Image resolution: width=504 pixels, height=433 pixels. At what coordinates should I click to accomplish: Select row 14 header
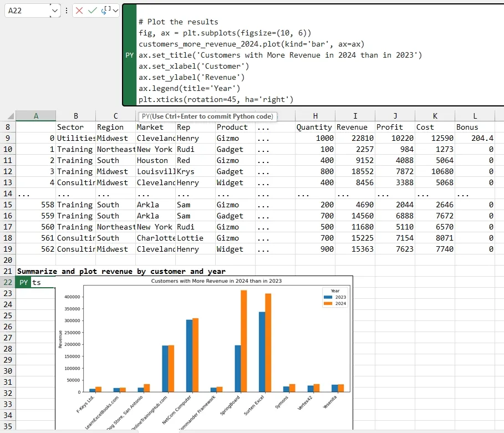(8, 193)
